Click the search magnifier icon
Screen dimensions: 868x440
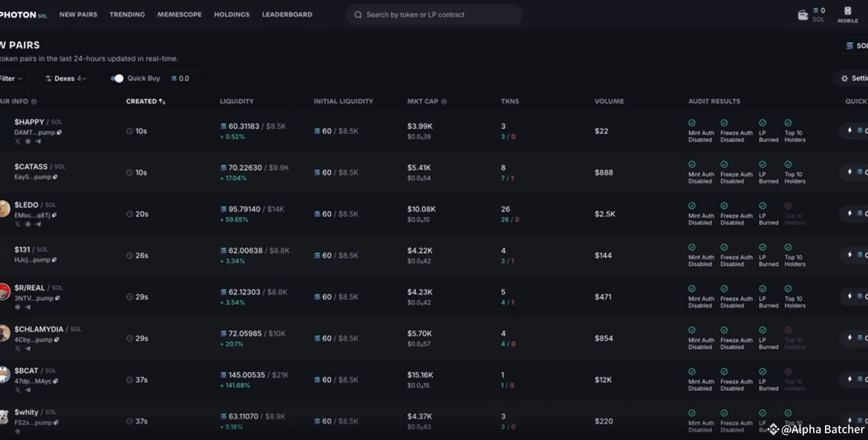358,14
